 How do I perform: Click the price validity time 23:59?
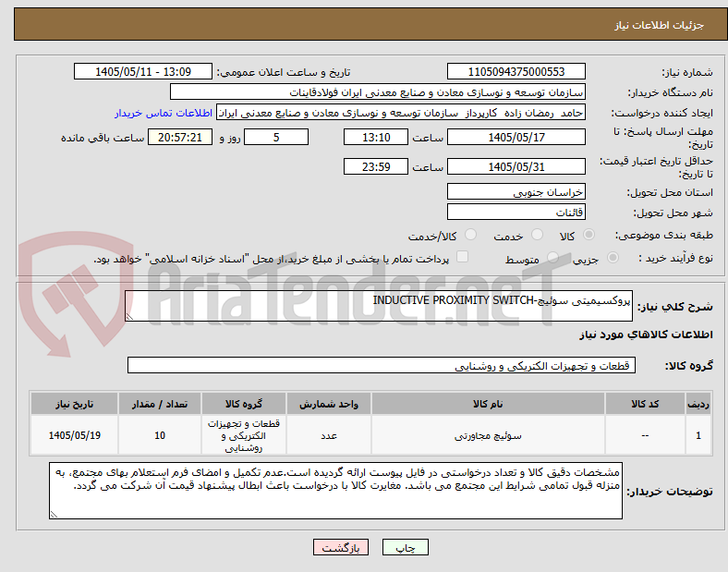[376, 166]
